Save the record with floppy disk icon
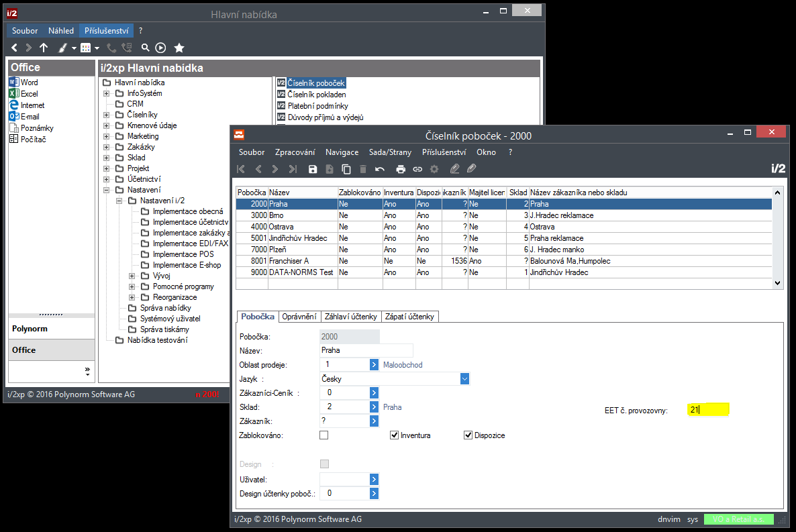796x532 pixels. pyautogui.click(x=313, y=169)
